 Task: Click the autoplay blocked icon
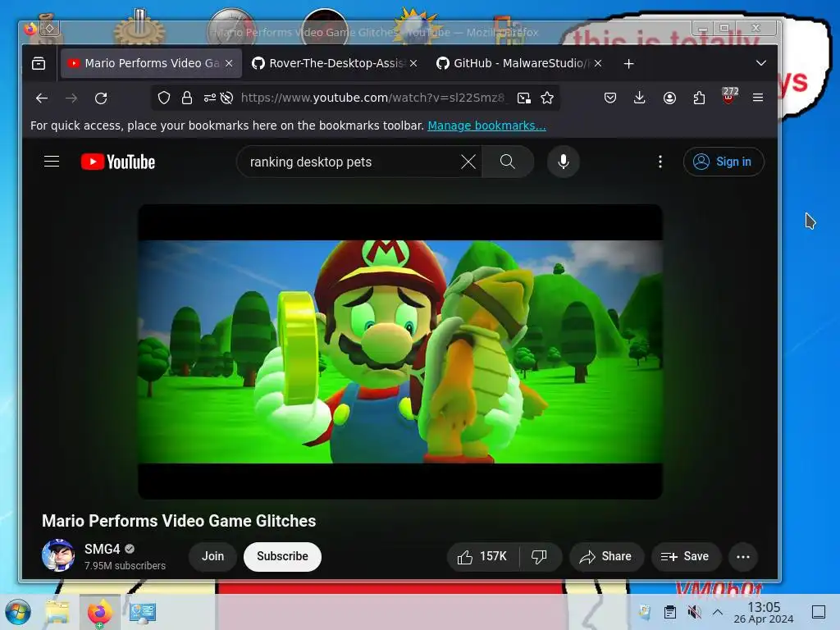pos(226,98)
